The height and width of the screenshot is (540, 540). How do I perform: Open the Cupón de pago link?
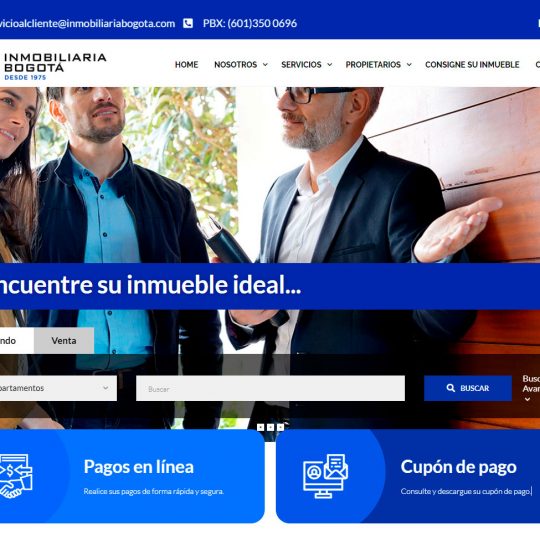(x=458, y=467)
